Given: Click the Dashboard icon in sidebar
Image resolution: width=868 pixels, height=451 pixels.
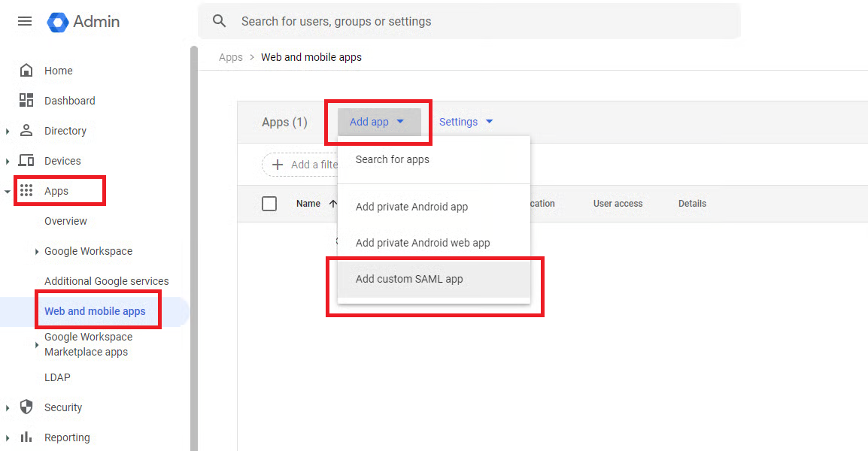Looking at the screenshot, I should coord(26,101).
